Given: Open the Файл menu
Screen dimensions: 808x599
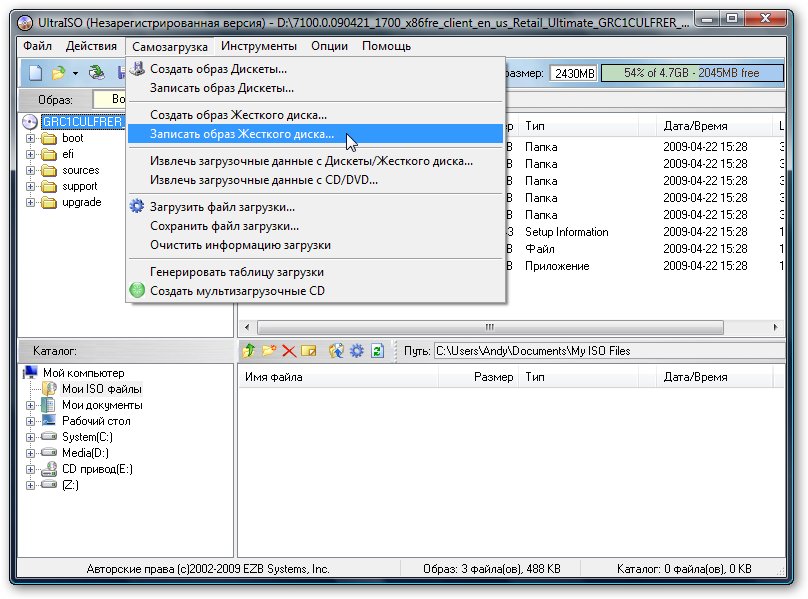Looking at the screenshot, I should pos(37,46).
